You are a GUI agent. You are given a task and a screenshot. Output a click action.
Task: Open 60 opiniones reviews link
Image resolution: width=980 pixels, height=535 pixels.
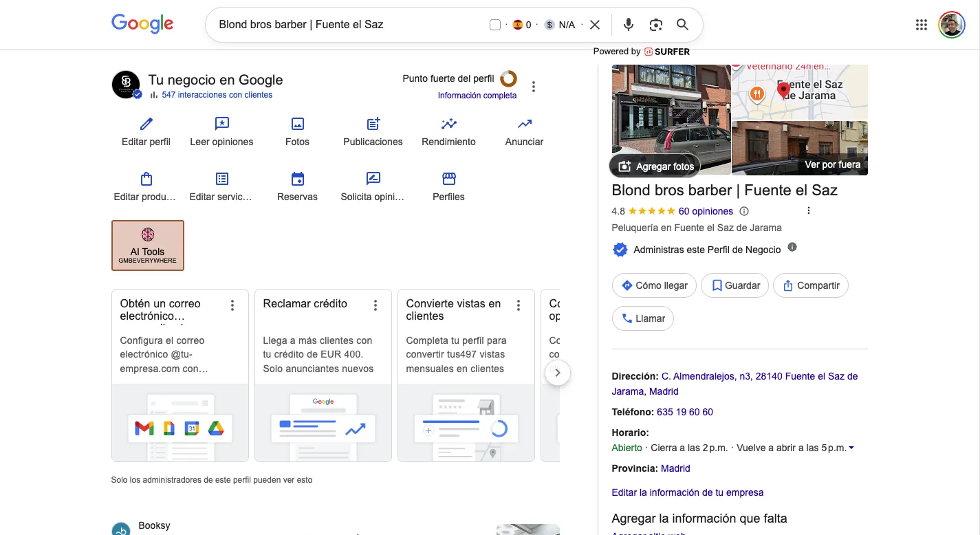(x=706, y=211)
